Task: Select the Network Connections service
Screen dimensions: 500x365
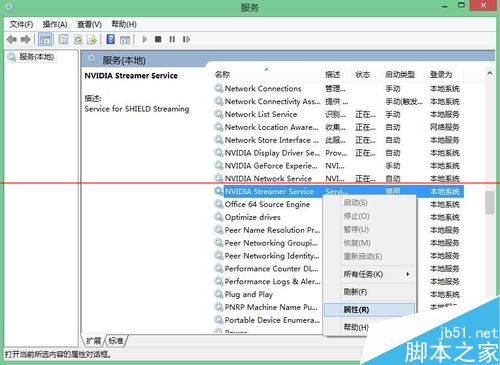Action: tap(338, 89)
